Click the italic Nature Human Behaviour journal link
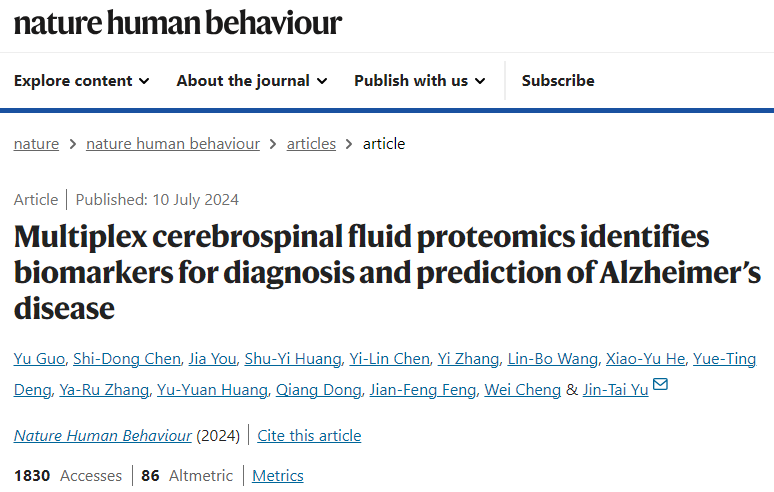Screen dimensions: 774x492 (102, 436)
